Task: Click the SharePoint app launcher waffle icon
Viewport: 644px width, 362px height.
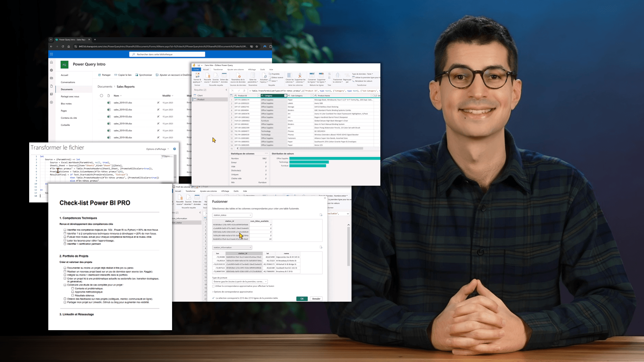Action: [51, 54]
